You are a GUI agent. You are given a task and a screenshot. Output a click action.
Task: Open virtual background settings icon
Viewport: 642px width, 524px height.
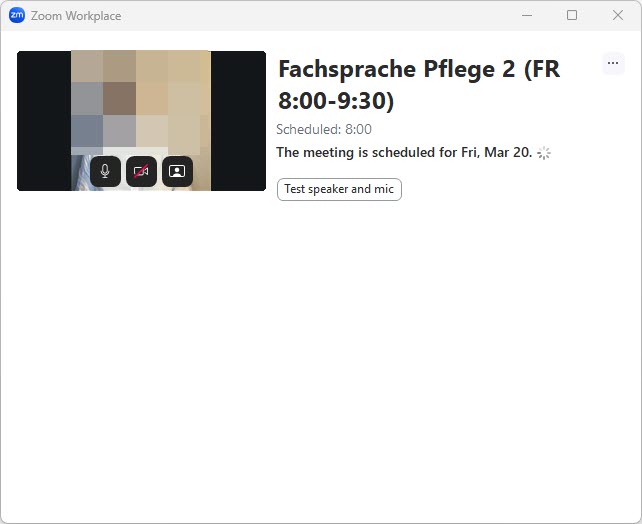click(x=177, y=172)
